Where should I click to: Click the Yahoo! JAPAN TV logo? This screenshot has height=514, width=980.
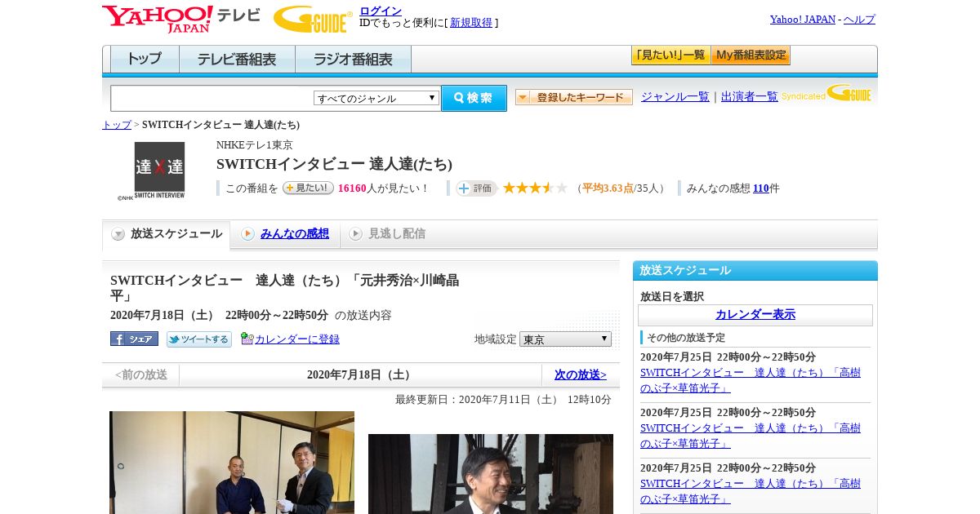181,19
